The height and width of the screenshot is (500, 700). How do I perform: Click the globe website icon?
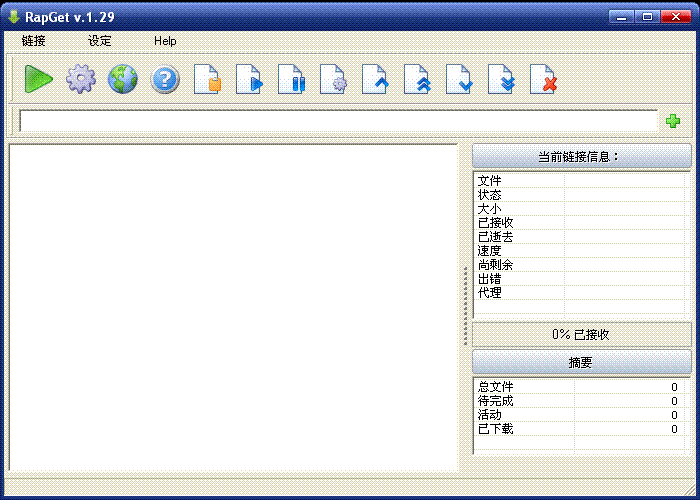123,79
